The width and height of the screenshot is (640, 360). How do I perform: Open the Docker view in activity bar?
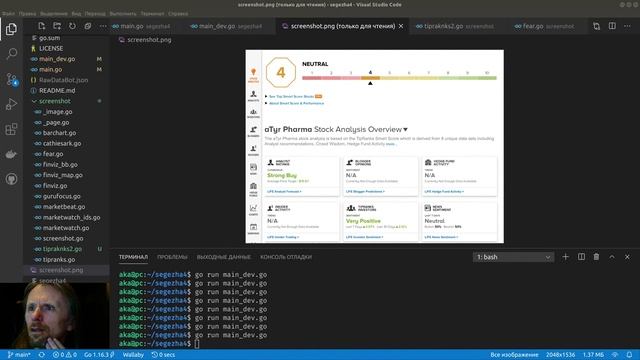click(11, 154)
